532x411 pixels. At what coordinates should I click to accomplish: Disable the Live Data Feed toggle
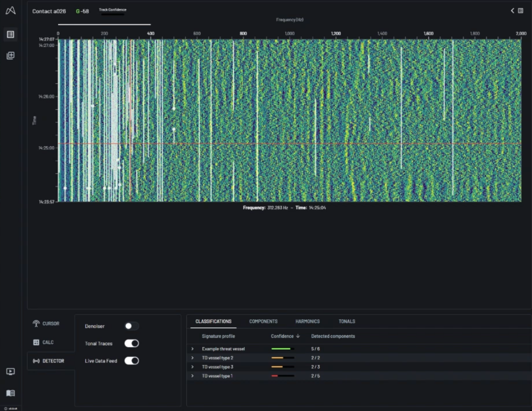131,361
